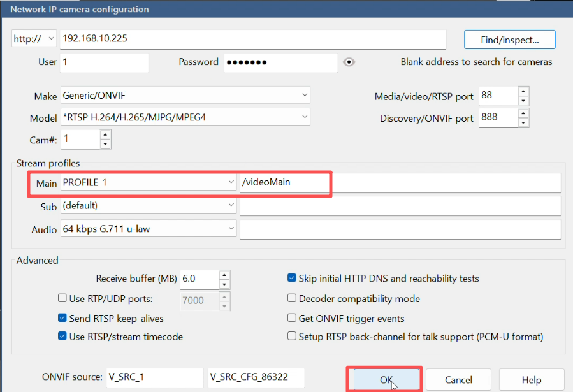Increase the Media/video/RTSP port value

(523, 92)
